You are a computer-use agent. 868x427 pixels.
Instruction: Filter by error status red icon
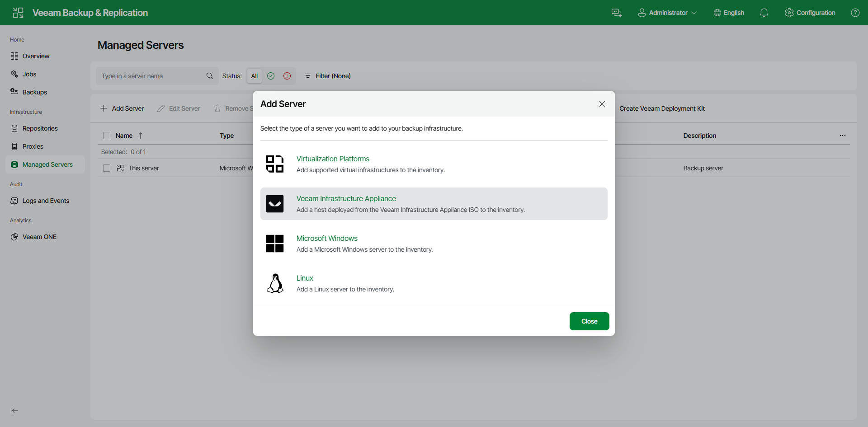click(287, 76)
